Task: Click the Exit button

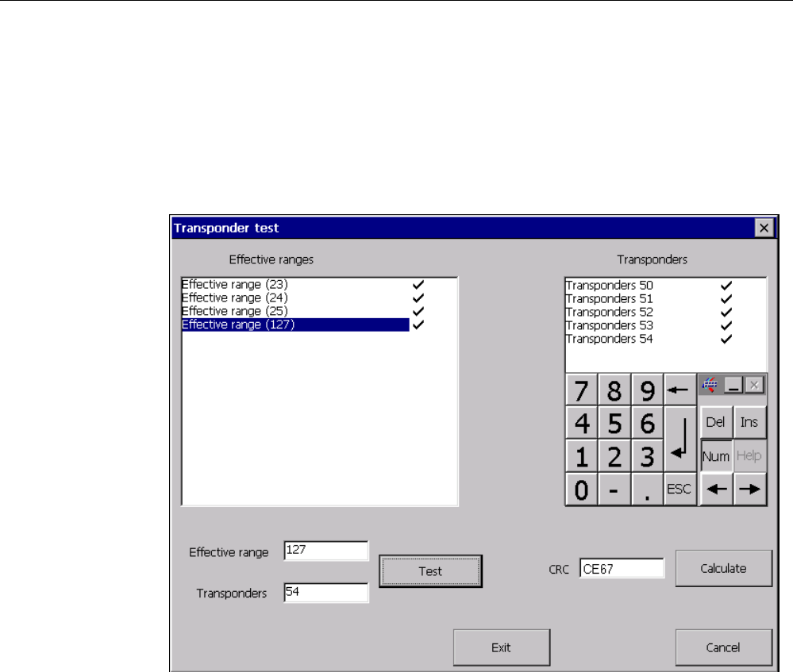Action: click(x=501, y=647)
